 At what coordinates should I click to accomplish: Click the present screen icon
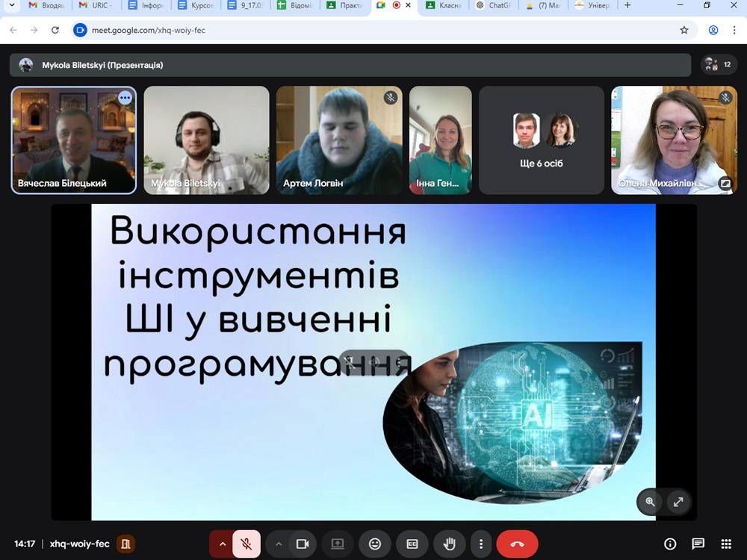click(338, 544)
